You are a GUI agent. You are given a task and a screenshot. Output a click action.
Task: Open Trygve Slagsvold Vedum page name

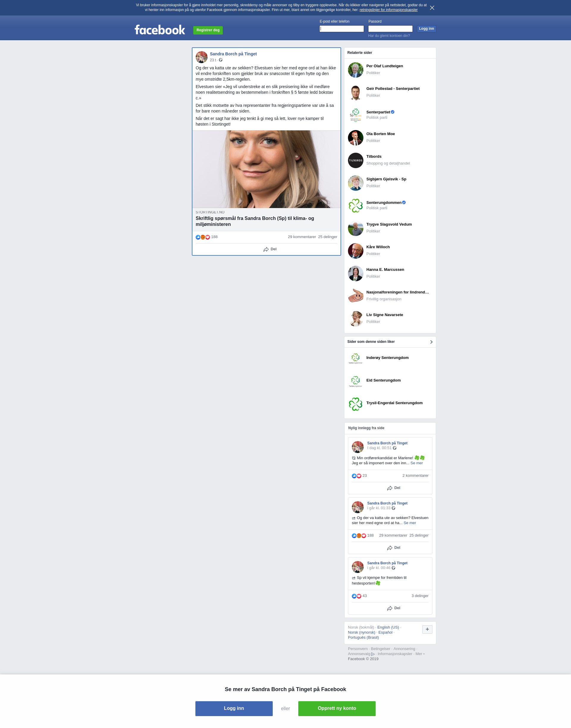(389, 224)
